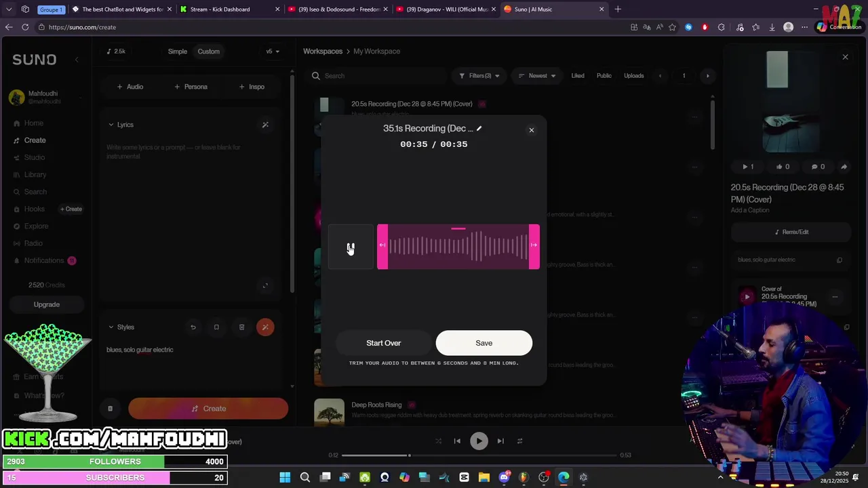Click the undo icon in Styles
The image size is (868, 488).
(193, 327)
